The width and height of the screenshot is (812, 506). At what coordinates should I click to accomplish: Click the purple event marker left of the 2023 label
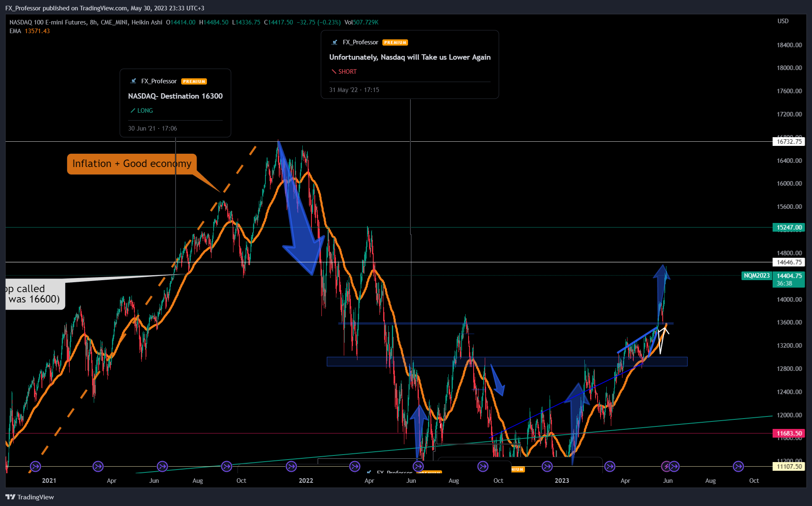[547, 467]
